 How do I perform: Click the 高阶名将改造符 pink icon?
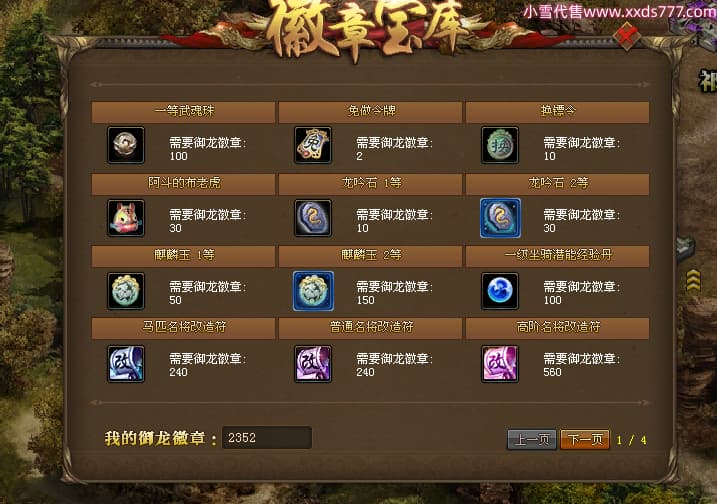click(x=500, y=364)
